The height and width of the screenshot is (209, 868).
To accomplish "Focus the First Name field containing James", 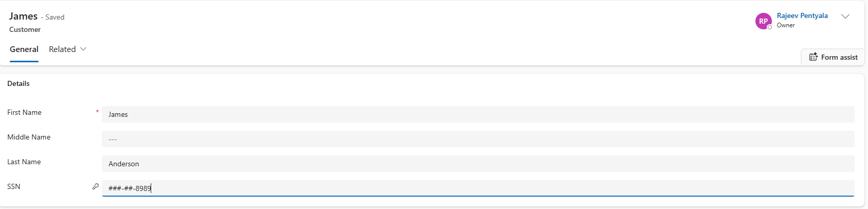I will coord(478,114).
